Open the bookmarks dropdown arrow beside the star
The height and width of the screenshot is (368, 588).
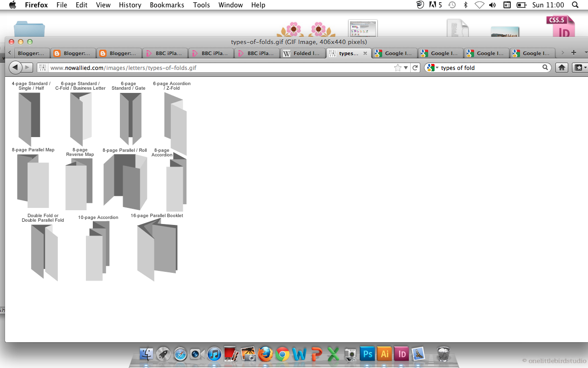coord(406,67)
